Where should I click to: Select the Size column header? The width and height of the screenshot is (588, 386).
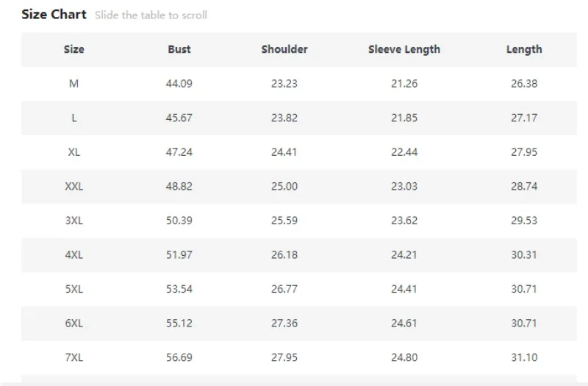click(74, 49)
